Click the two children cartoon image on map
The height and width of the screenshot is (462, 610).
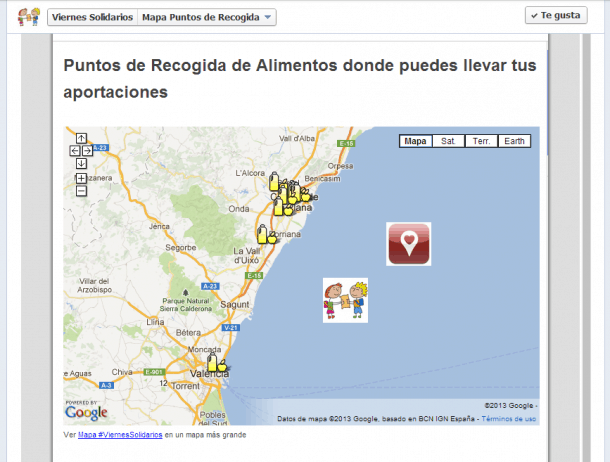tap(345, 300)
